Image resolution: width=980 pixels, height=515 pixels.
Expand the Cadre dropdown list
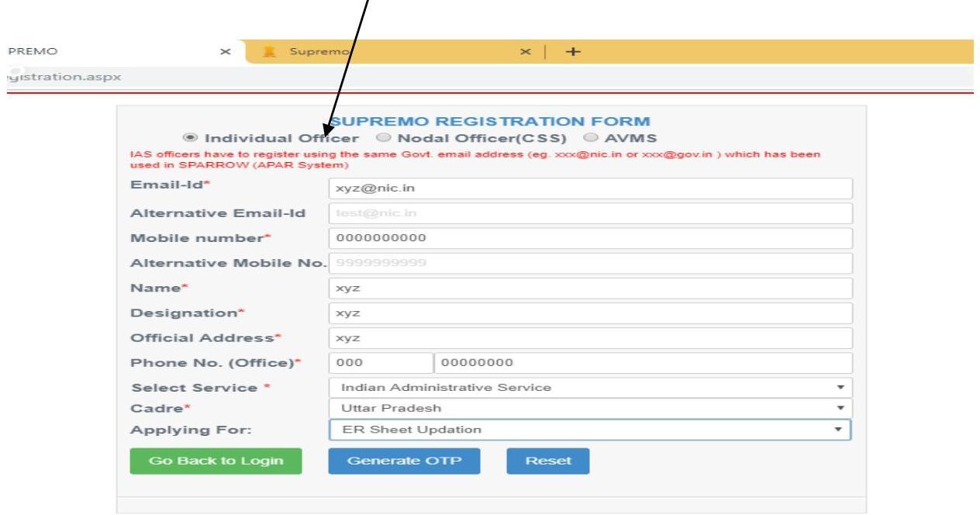[590, 408]
